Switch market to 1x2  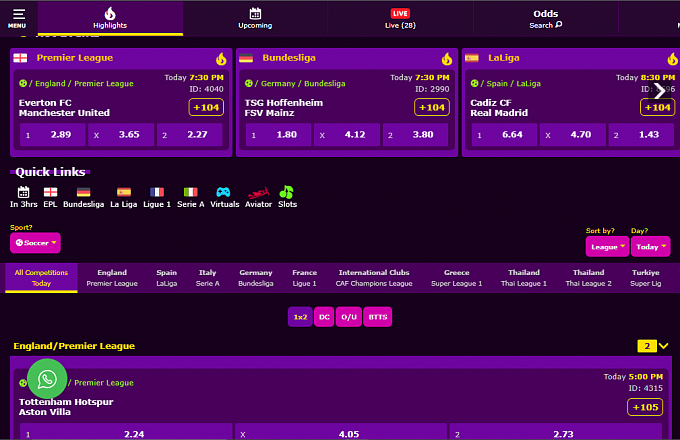300,317
